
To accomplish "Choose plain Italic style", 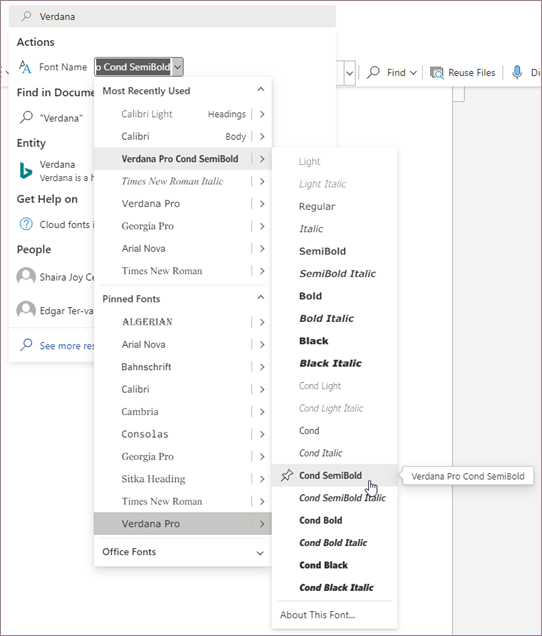I will pos(334,229).
